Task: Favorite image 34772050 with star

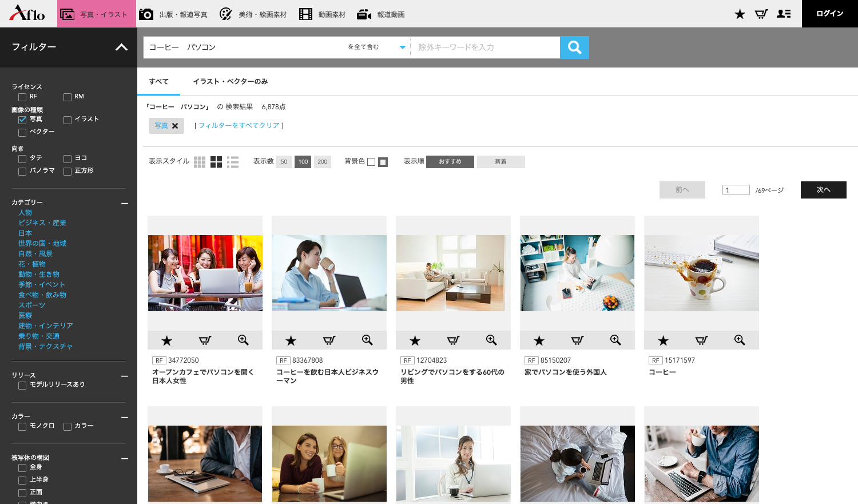Action: pyautogui.click(x=166, y=340)
